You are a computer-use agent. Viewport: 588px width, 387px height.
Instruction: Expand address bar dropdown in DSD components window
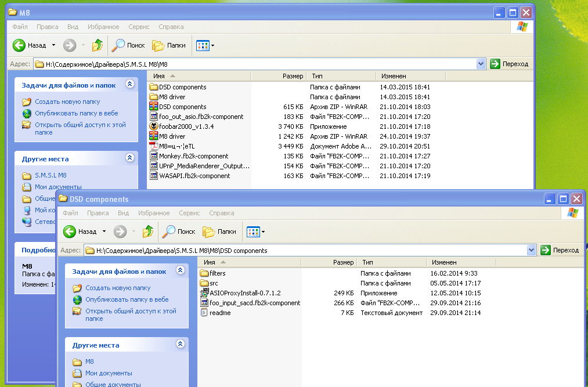[531, 250]
